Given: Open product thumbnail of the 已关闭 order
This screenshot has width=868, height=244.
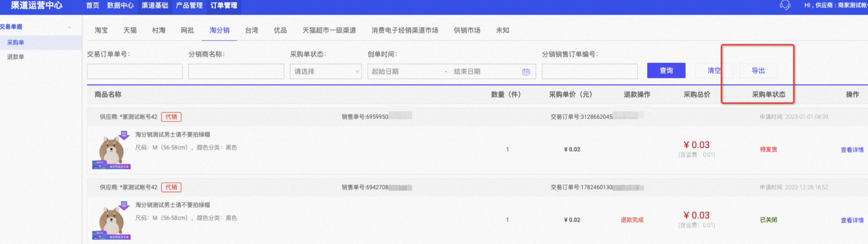Looking at the screenshot, I should pos(112,220).
